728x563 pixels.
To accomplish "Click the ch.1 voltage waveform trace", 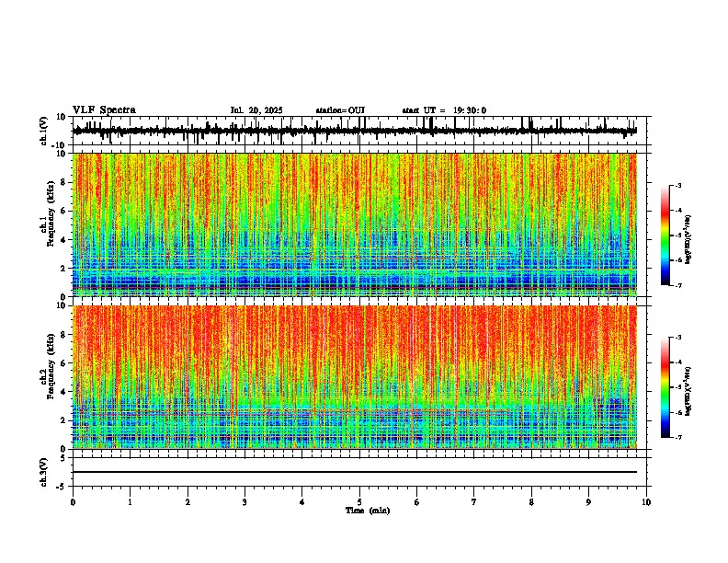I will tap(355, 131).
